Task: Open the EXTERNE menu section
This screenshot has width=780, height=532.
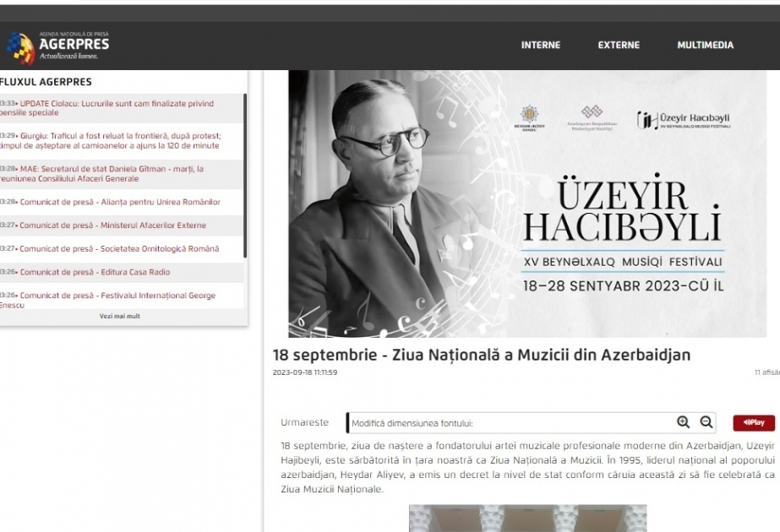Action: click(619, 45)
